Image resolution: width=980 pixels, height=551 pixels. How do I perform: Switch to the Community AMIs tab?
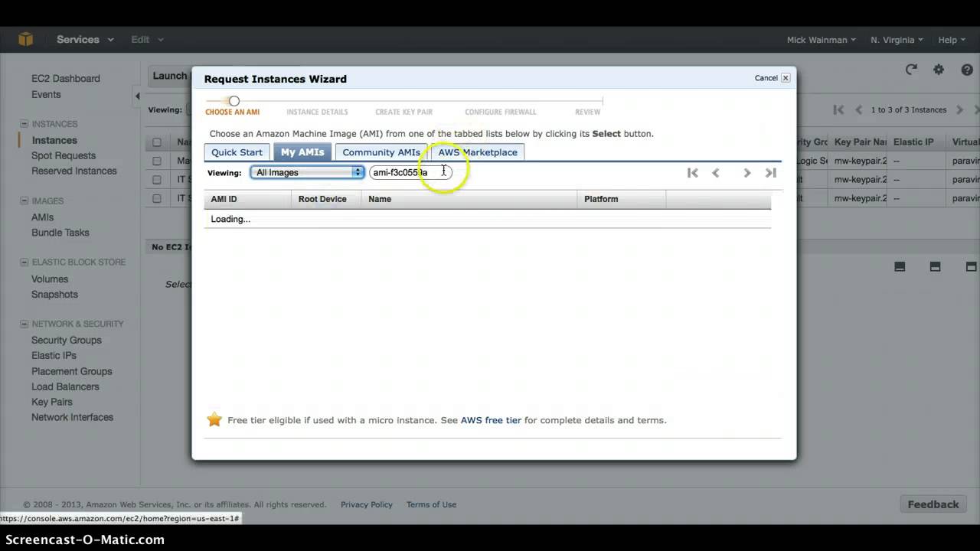coord(381,152)
